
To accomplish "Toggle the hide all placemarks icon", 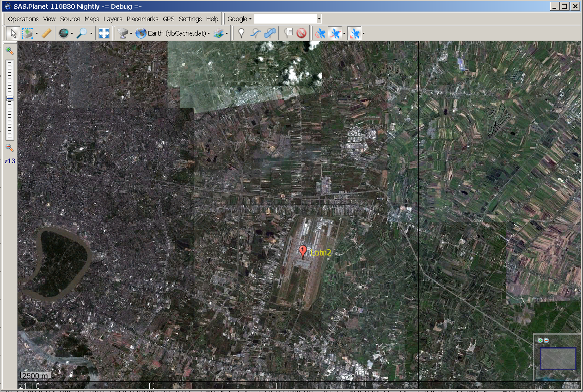I will 302,33.
